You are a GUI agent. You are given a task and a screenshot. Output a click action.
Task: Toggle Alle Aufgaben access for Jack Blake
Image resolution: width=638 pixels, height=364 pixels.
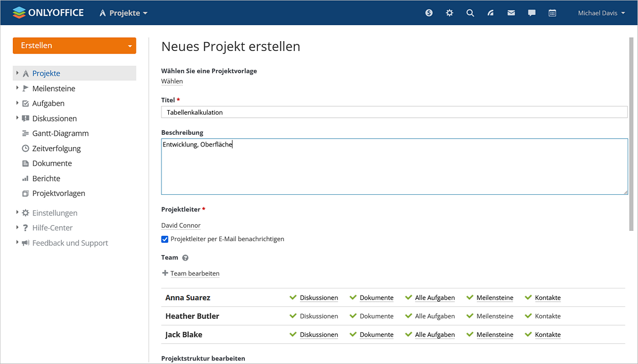click(430, 335)
